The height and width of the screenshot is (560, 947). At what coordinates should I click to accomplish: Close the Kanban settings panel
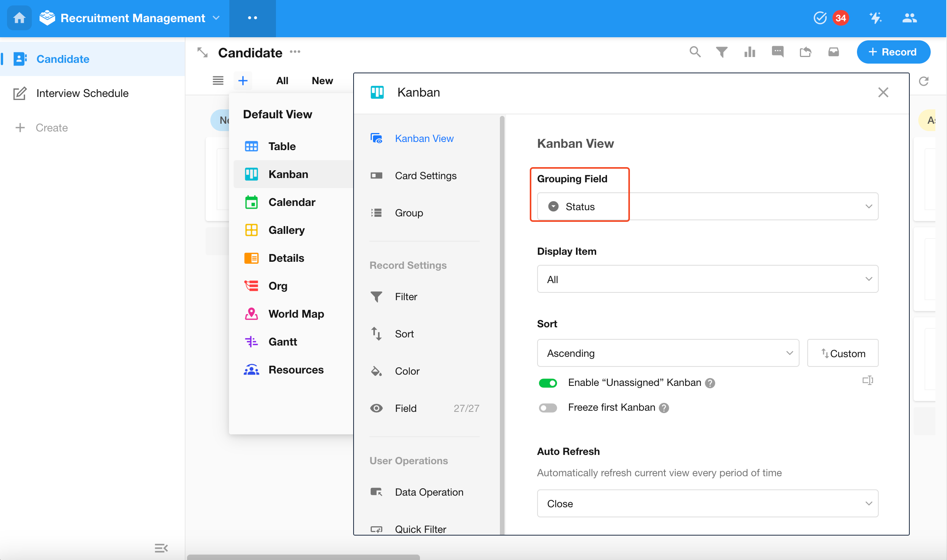883,92
